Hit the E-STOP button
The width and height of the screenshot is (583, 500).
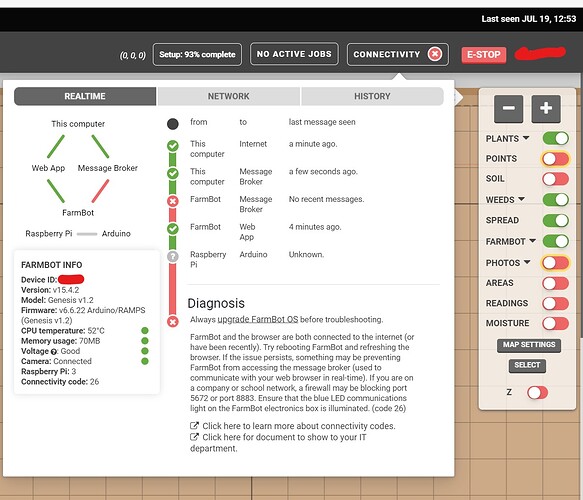pos(484,55)
